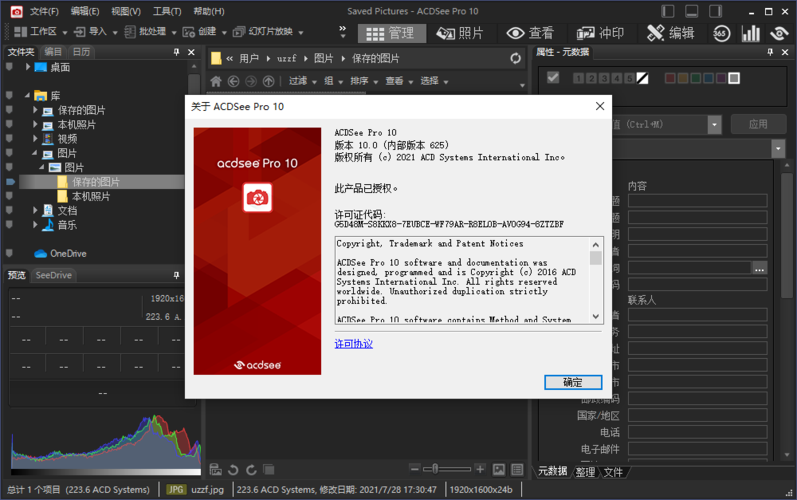Click the forward navigation arrow
This screenshot has width=797, height=500.
click(x=251, y=81)
